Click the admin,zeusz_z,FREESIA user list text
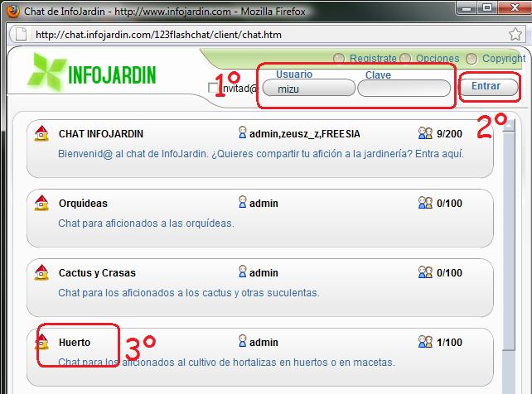Screen dimensions: 532x394 pyautogui.click(x=304, y=134)
